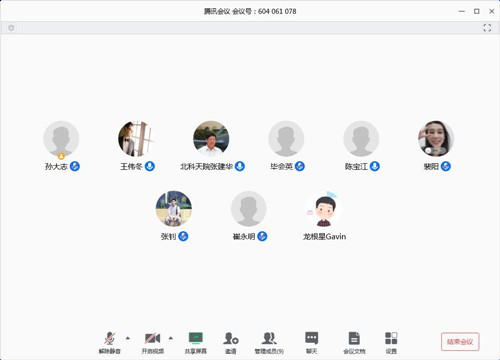This screenshot has width=500, height=360.
Task: Start sharing with the 共享屏幕 icon
Action: 196,338
